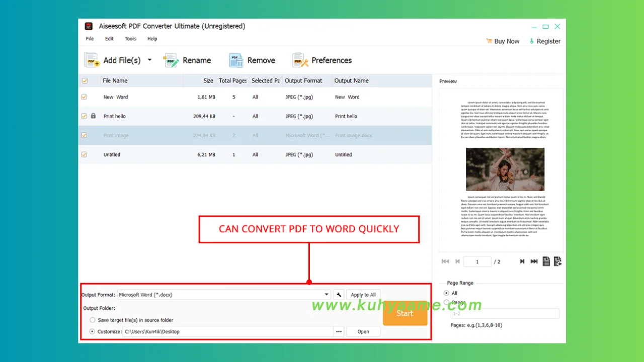644x362 pixels.
Task: Click the document preview thumbnail
Action: click(501, 170)
